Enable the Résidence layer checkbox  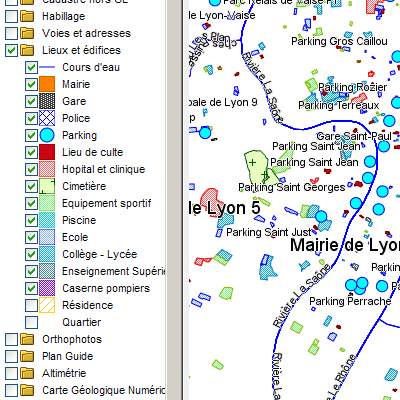click(x=32, y=305)
